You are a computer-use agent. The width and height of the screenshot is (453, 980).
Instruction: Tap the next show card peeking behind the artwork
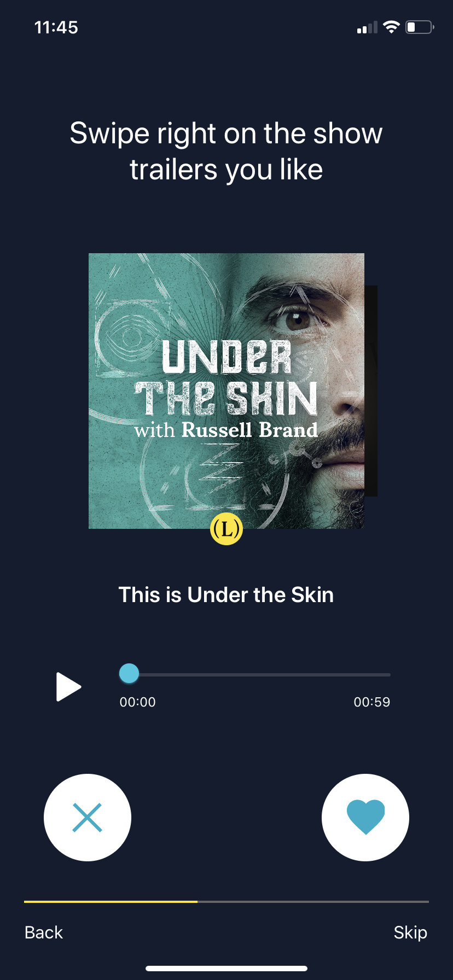(x=371, y=391)
